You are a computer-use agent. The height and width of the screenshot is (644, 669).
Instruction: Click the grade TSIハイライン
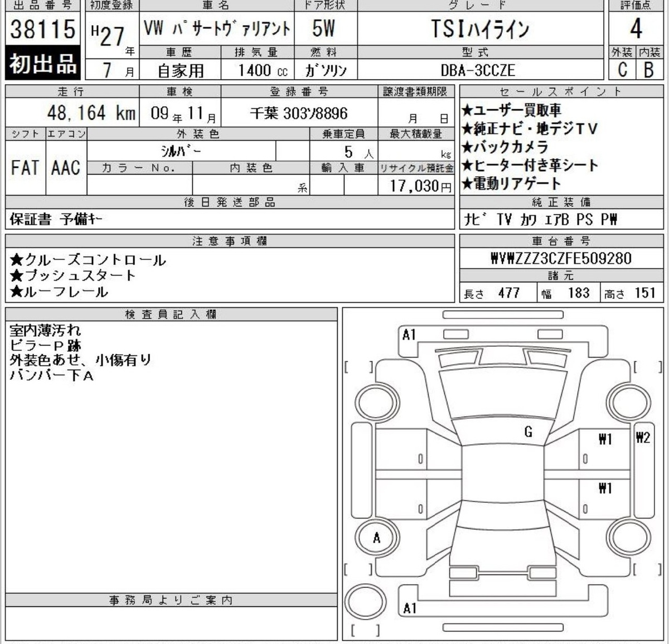(x=479, y=29)
